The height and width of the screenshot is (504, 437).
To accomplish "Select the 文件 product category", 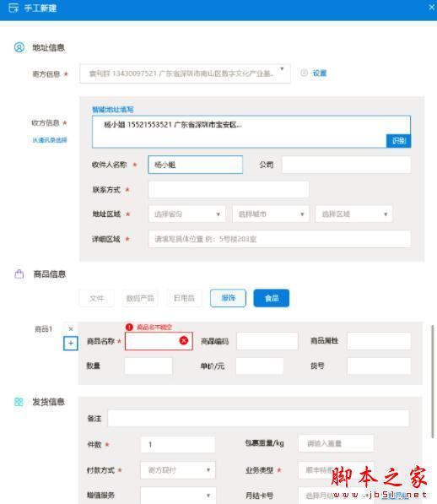I will (97, 298).
